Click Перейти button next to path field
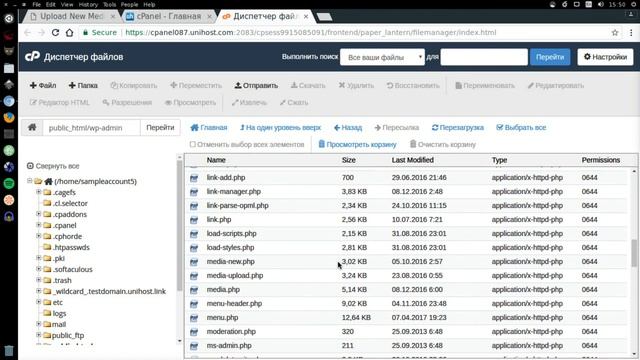640x360 pixels. (160, 127)
